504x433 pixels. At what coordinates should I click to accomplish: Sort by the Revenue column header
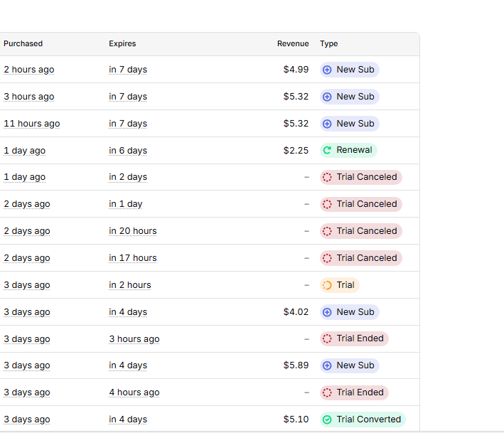point(293,43)
